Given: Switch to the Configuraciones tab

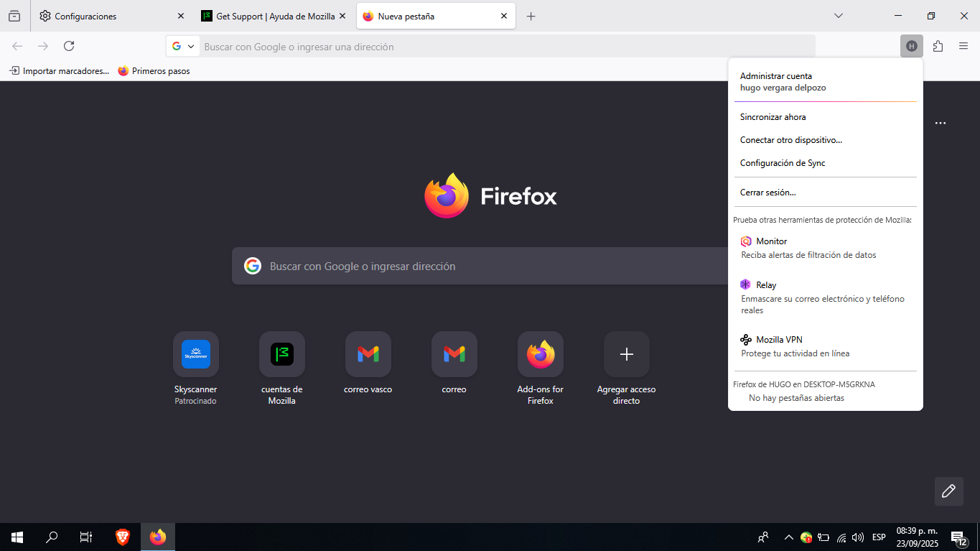Looking at the screenshot, I should click(x=112, y=16).
